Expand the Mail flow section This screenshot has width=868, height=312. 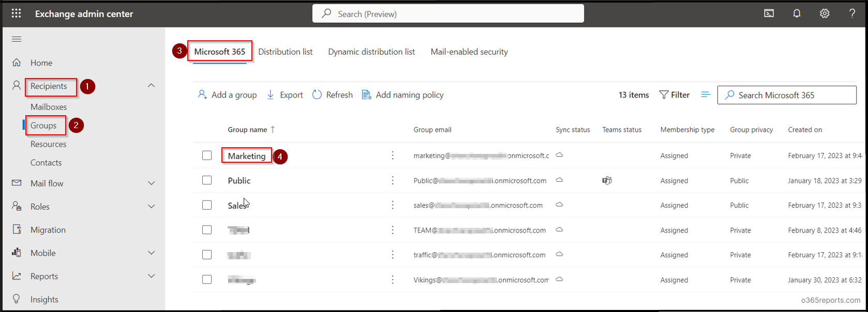coord(151,183)
